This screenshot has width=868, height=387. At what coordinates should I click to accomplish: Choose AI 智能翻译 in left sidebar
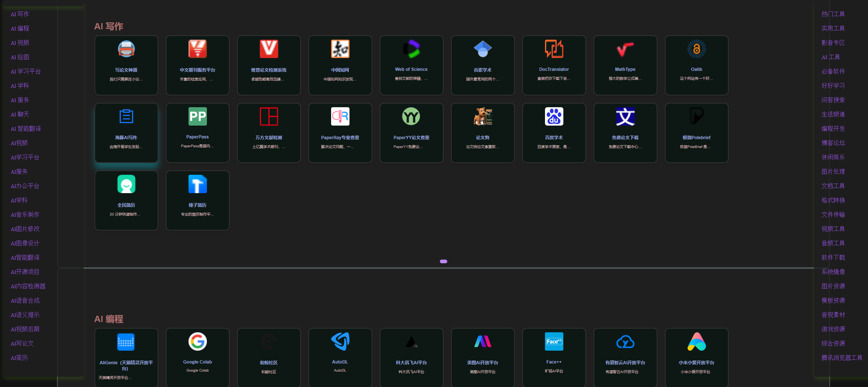[x=26, y=129]
